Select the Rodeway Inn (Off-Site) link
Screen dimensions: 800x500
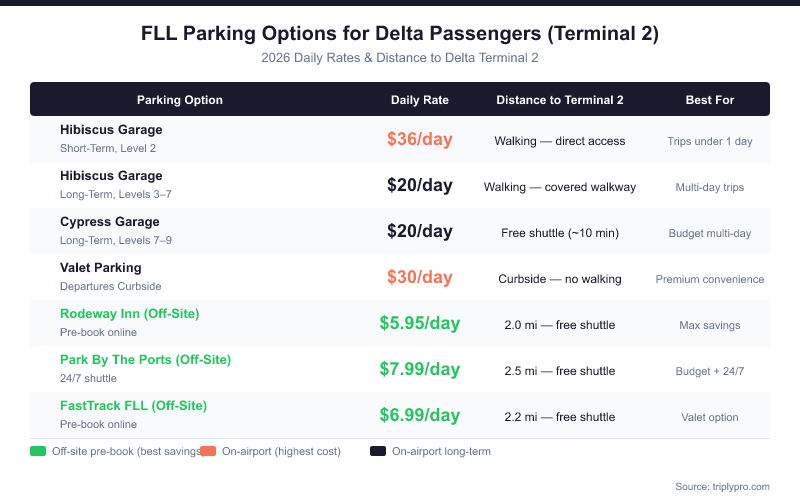coord(130,314)
